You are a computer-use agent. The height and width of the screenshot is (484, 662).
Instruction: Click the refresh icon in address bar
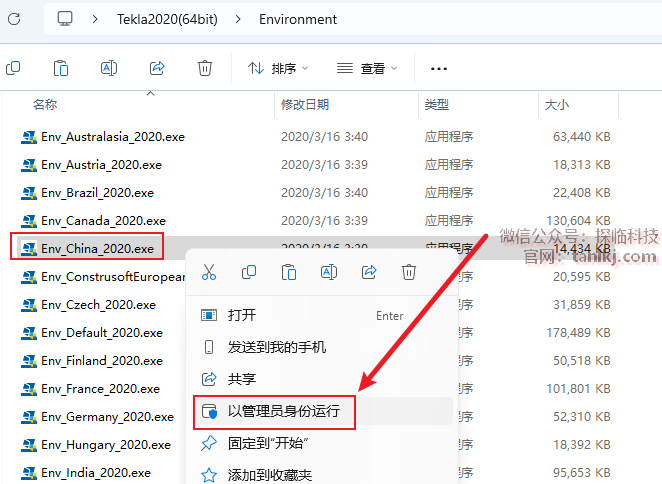14,19
